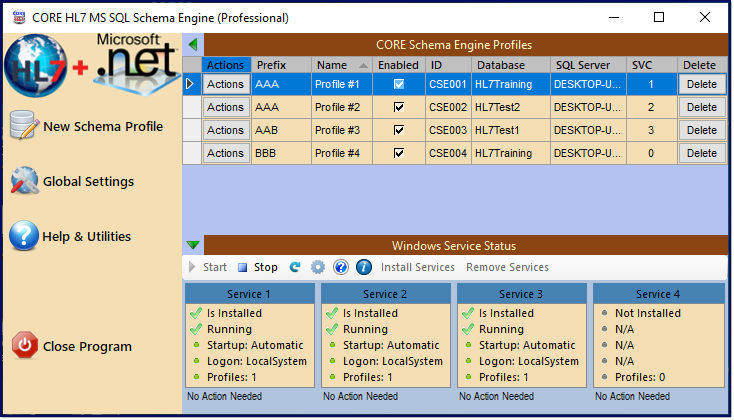Click the Help & Utilities question mark icon
Image resolution: width=734 pixels, height=420 pixels.
pos(24,236)
